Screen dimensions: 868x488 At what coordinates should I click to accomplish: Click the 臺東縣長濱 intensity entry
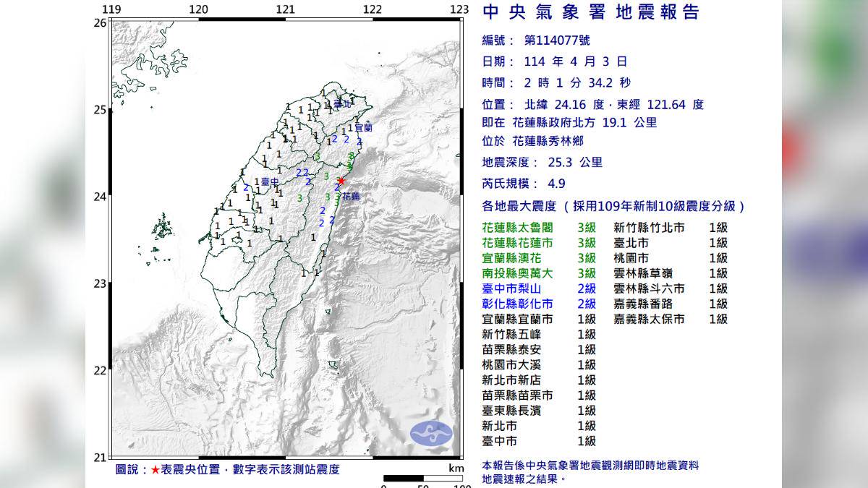click(x=539, y=411)
